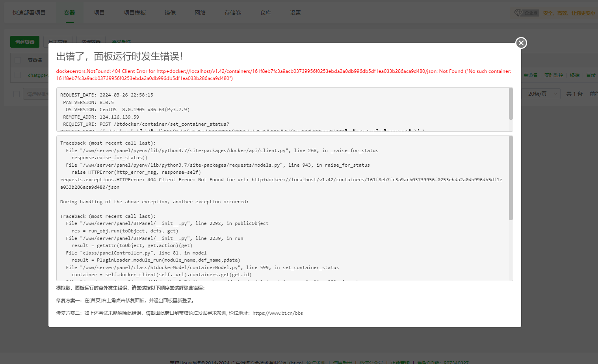598x364 pixels.
Task: Close the error dialog with the X icon
Action: 521,43
